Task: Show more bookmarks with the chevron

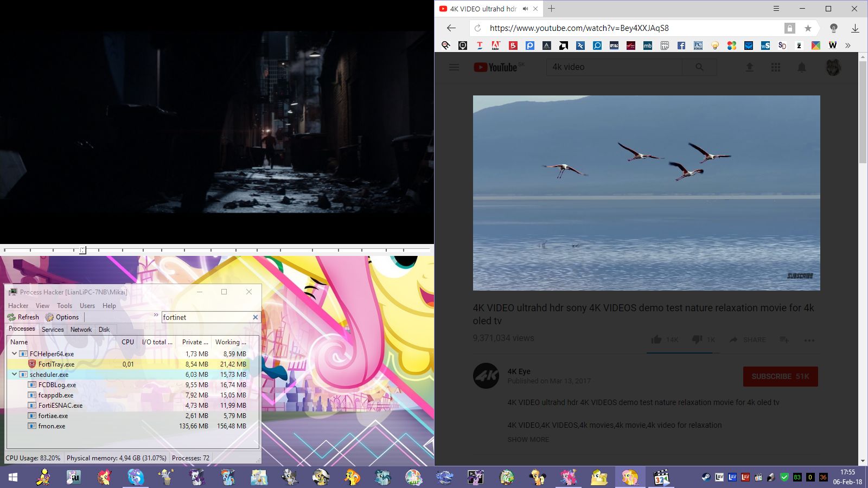Action: (848, 46)
